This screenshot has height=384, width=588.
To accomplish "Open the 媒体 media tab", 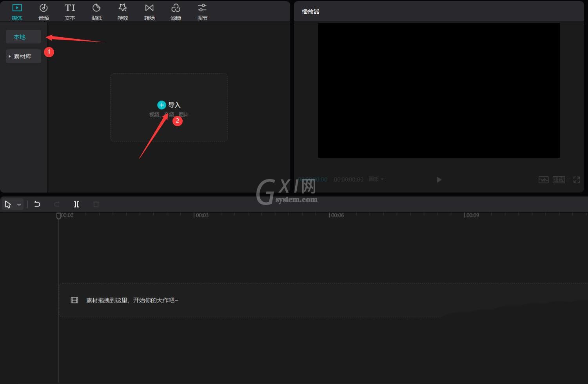I will point(17,12).
